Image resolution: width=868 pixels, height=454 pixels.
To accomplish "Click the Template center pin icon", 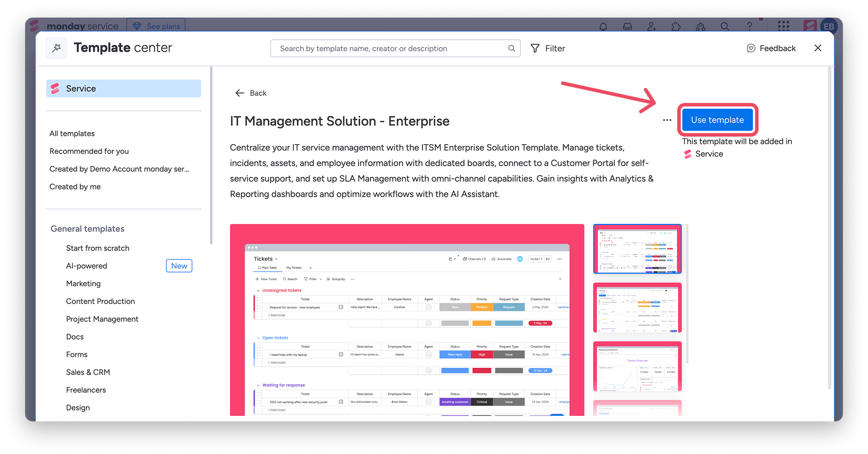I will tap(56, 48).
